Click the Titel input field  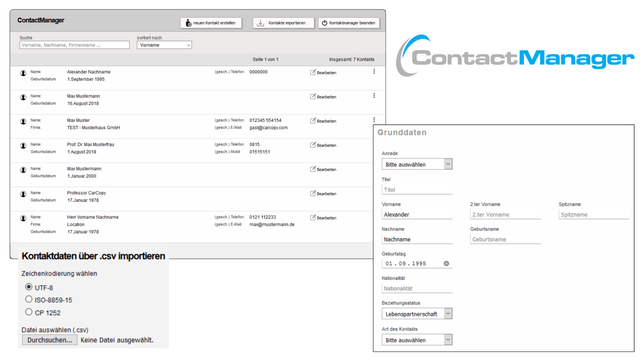pos(417,190)
